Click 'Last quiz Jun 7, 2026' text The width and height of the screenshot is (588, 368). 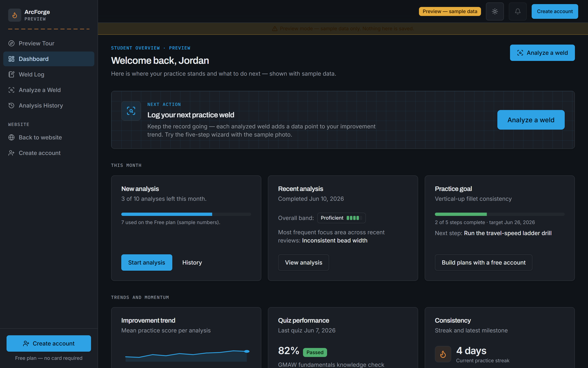[307, 331]
